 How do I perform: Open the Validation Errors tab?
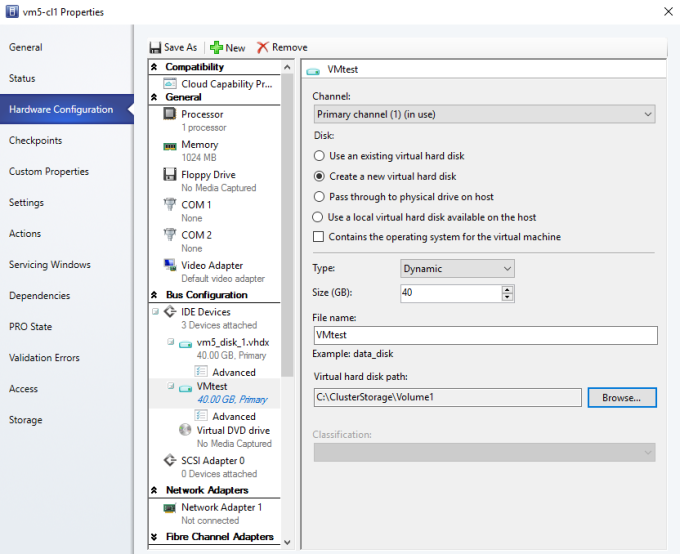click(x=44, y=358)
